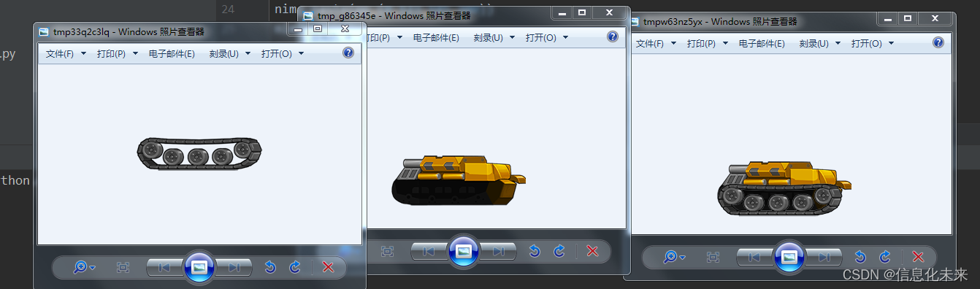Open 打开(O) menu in tmp_g86345e window
The image size is (980, 289).
546,38
